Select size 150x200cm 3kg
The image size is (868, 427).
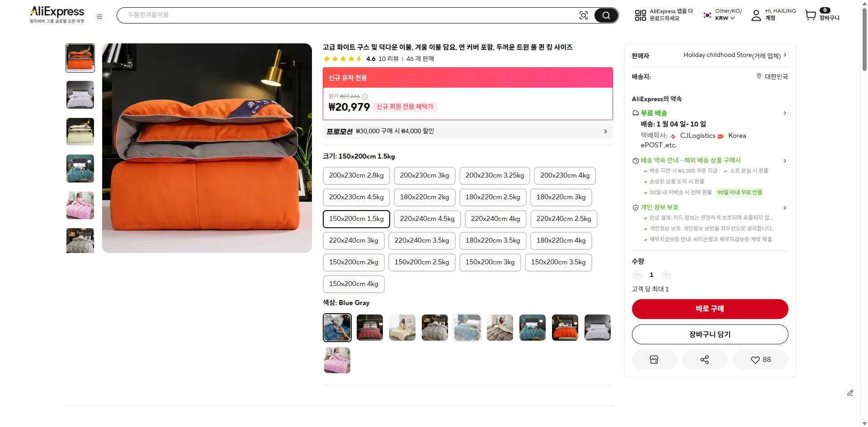tap(490, 262)
